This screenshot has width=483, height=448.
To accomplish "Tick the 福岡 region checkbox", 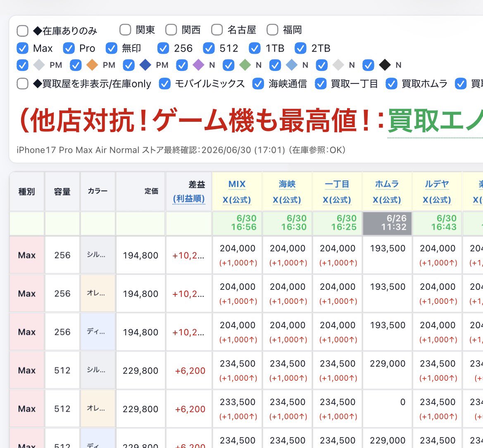I will point(272,30).
